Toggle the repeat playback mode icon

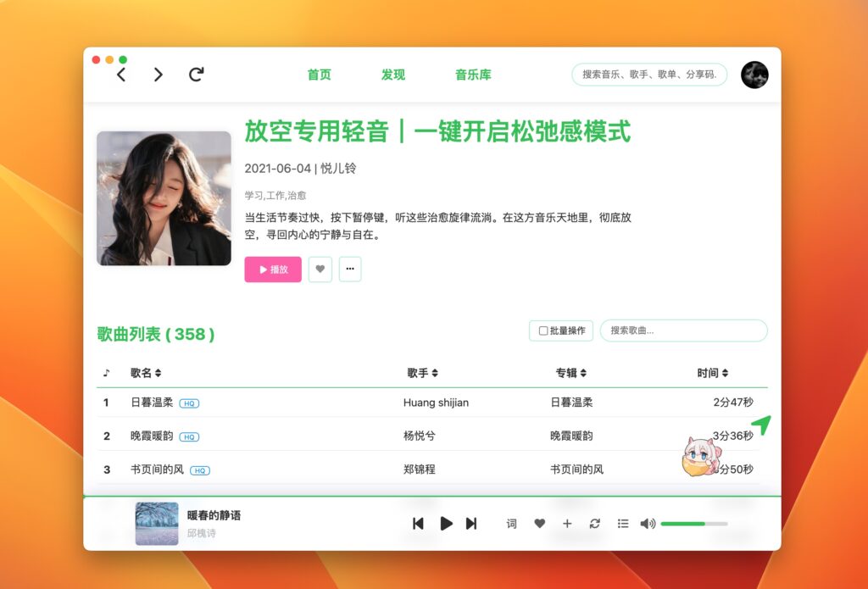(x=594, y=524)
